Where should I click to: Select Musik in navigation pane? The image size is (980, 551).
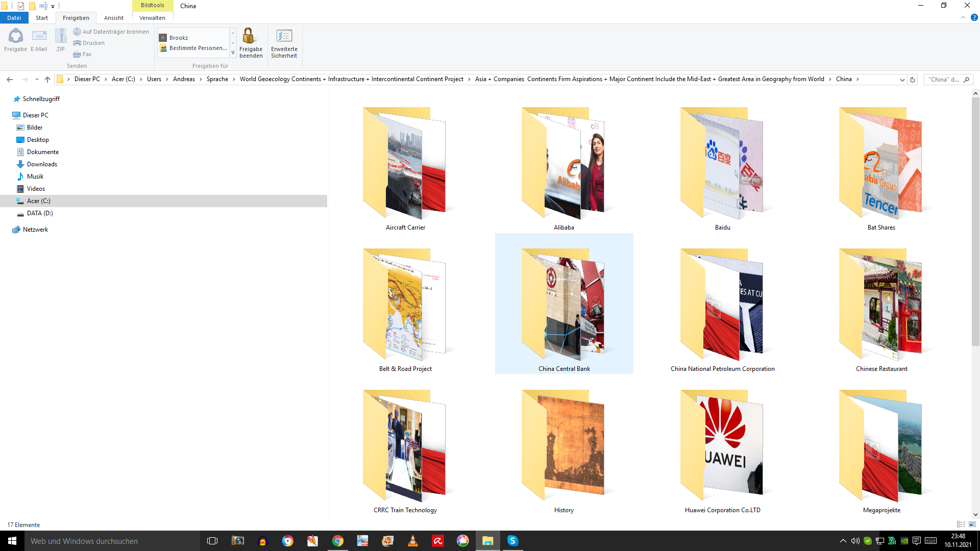[35, 177]
